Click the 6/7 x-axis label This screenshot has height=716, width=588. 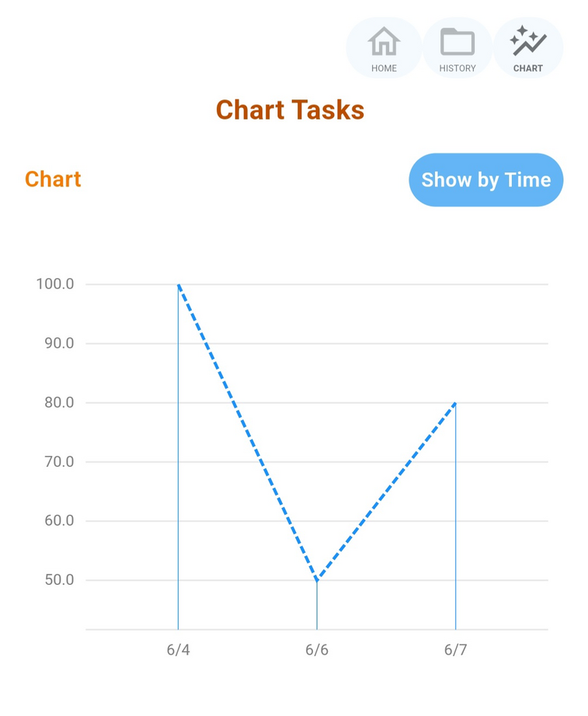click(x=455, y=649)
